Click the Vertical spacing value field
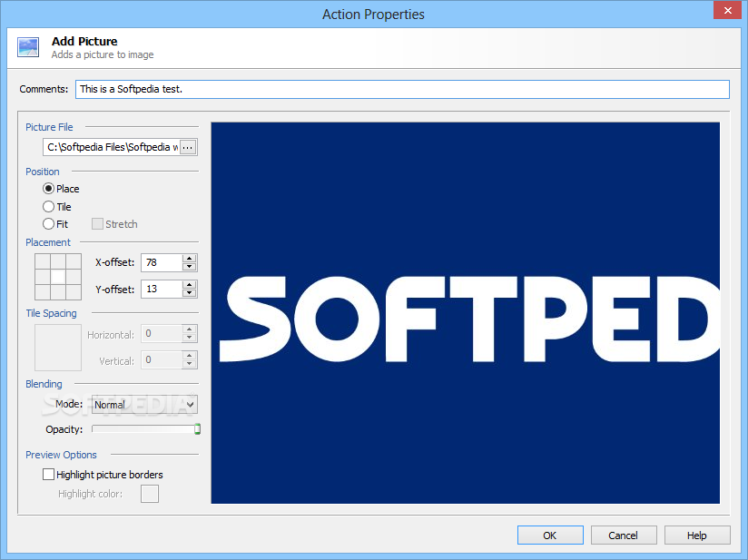748x560 pixels. coord(162,359)
